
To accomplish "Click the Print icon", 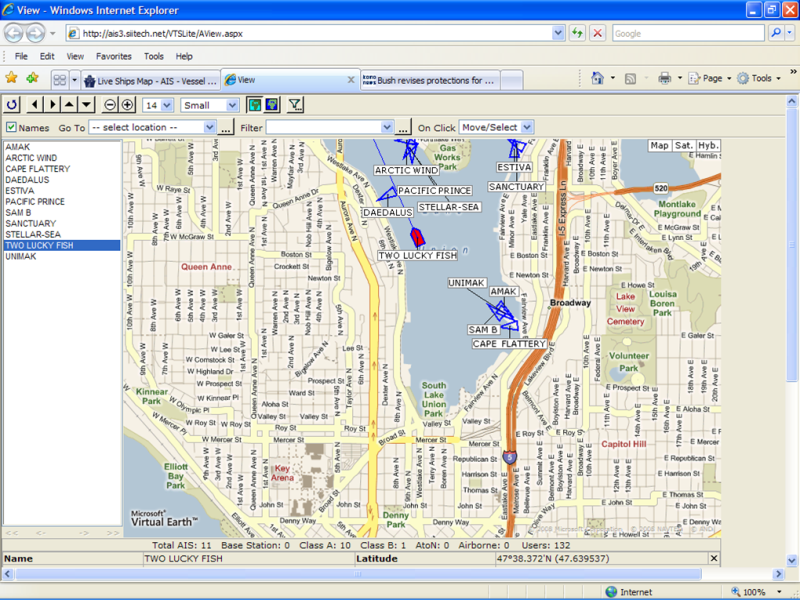I will pos(664,78).
